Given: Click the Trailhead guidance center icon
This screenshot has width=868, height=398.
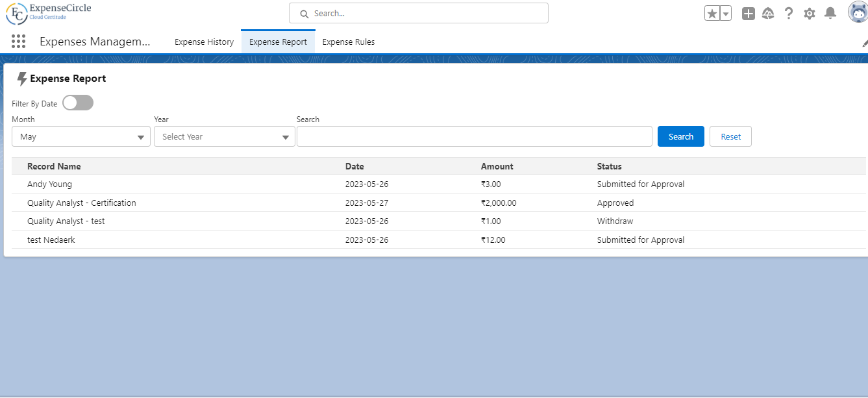Looking at the screenshot, I should pos(768,14).
